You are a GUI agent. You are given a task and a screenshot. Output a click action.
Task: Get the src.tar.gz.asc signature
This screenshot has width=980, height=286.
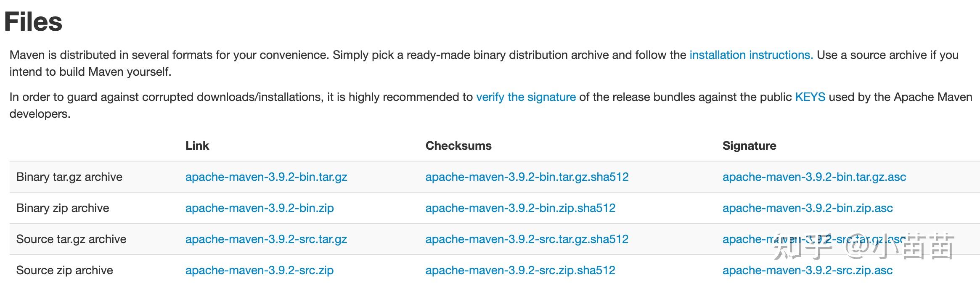pos(814,239)
